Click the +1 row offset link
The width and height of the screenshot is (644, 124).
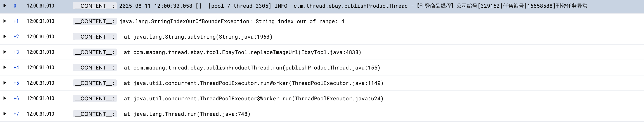point(16,21)
